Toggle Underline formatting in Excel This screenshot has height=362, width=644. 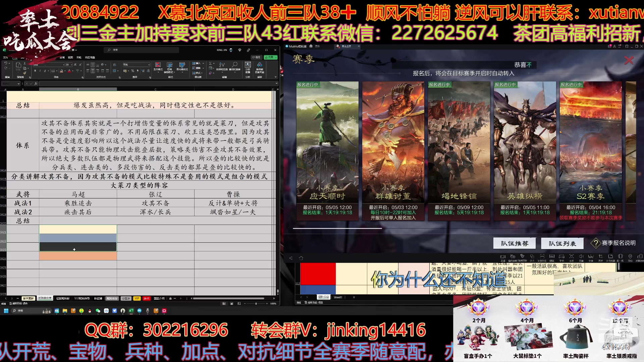[45, 71]
